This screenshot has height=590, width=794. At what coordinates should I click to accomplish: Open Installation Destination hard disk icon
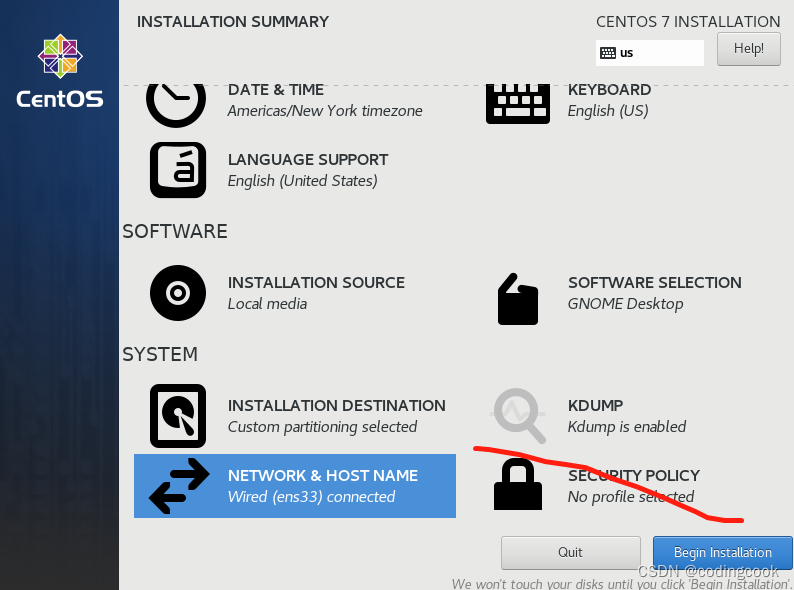pyautogui.click(x=178, y=416)
